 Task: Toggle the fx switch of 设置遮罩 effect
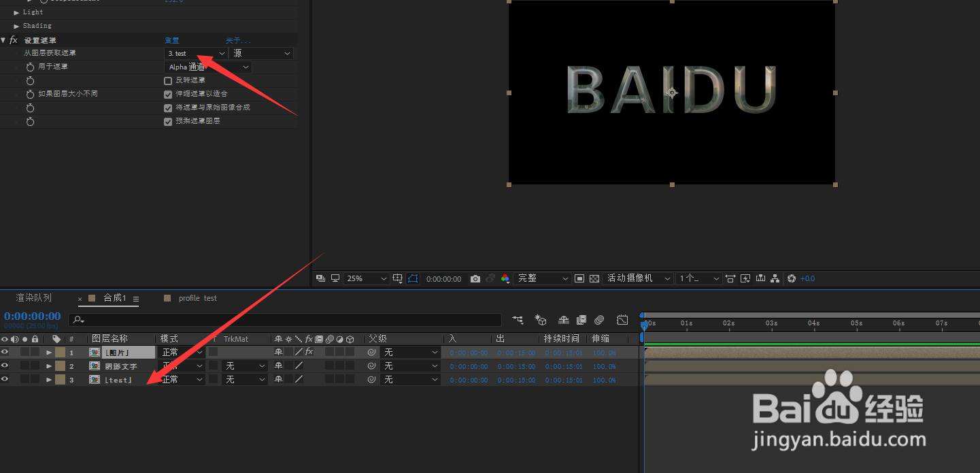[x=14, y=40]
